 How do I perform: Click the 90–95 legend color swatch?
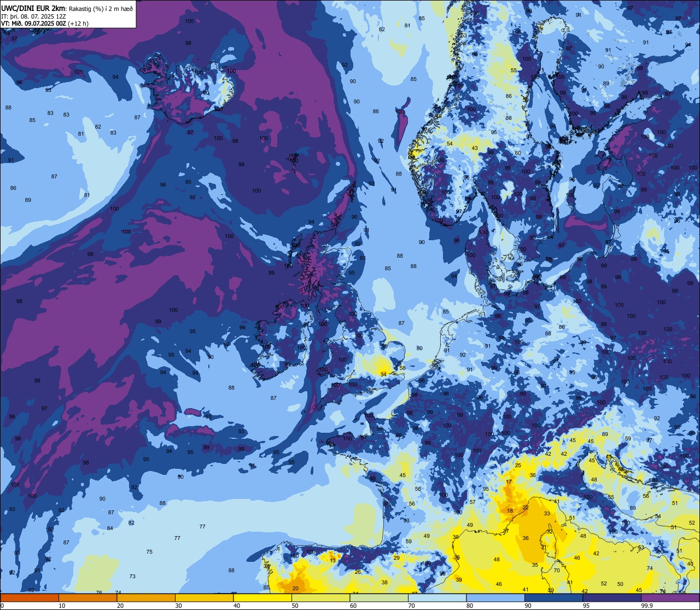point(554,597)
